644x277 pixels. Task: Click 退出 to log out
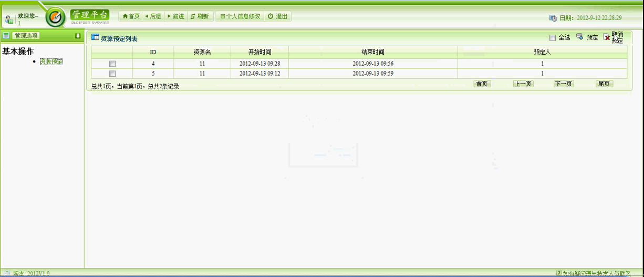(278, 16)
